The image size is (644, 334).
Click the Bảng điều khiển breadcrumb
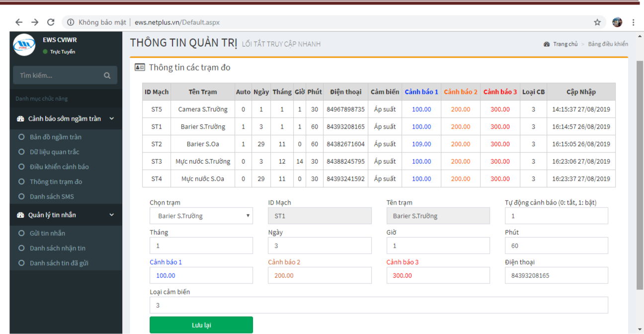[x=608, y=44]
